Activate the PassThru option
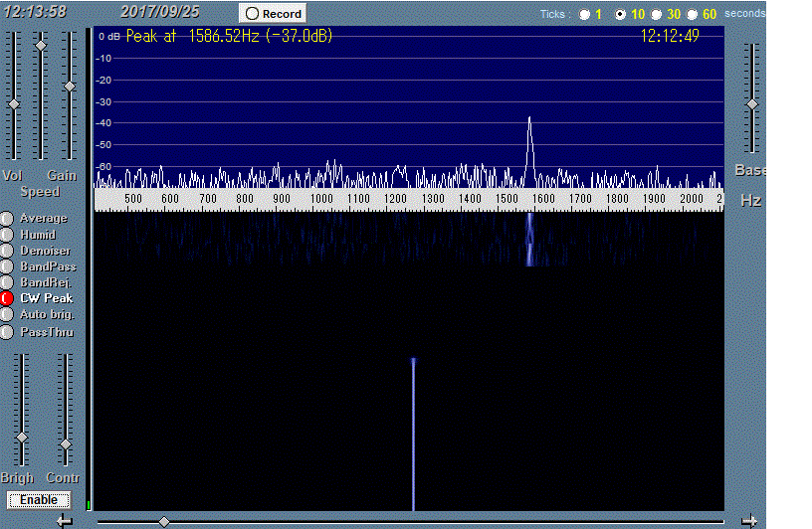This screenshot has height=529, width=812. click(6, 332)
